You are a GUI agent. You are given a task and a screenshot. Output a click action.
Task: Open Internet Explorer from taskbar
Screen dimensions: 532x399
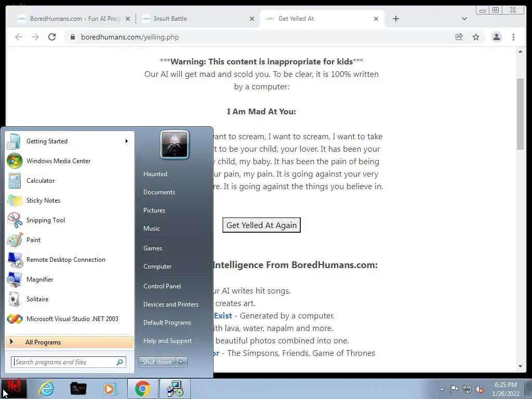coord(46,389)
